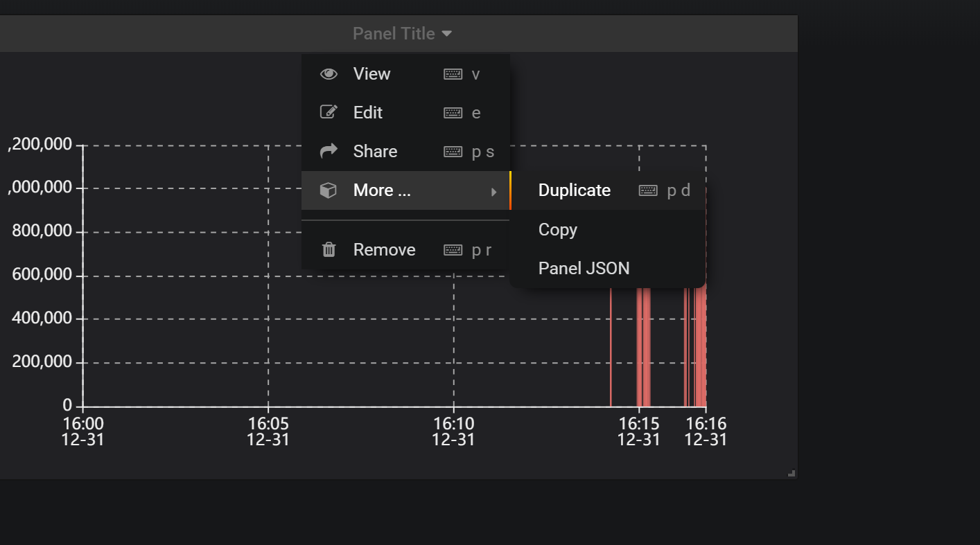
Task: Click Share in the panel menu
Action: [376, 151]
